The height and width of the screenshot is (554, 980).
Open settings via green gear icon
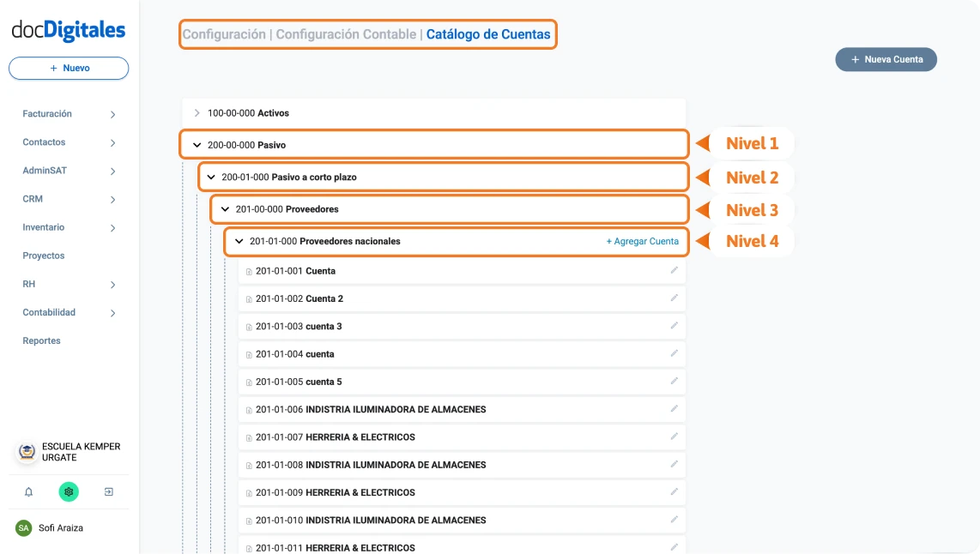[69, 492]
